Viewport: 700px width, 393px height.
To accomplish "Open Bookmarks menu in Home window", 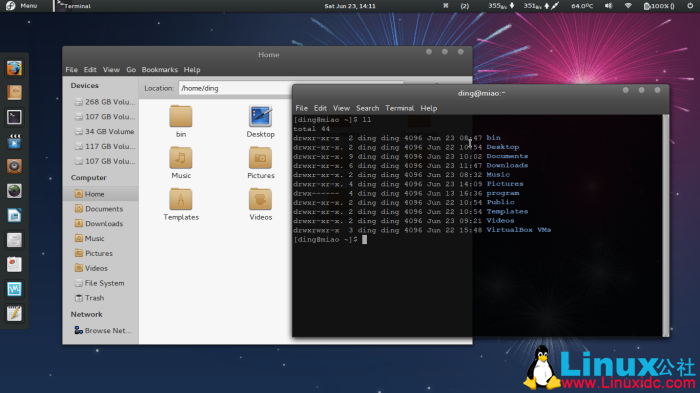I will [159, 70].
